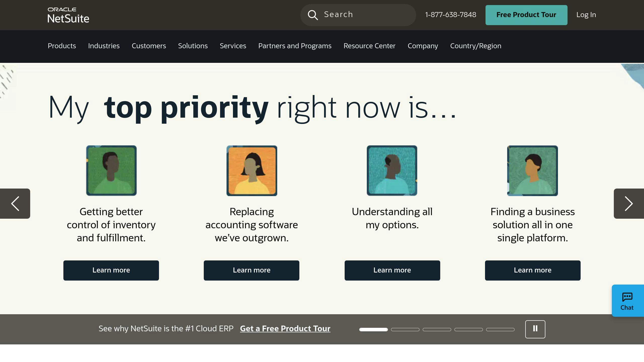Click the right arrow navigation icon
Viewport: 644px width, 362px height.
tap(629, 203)
